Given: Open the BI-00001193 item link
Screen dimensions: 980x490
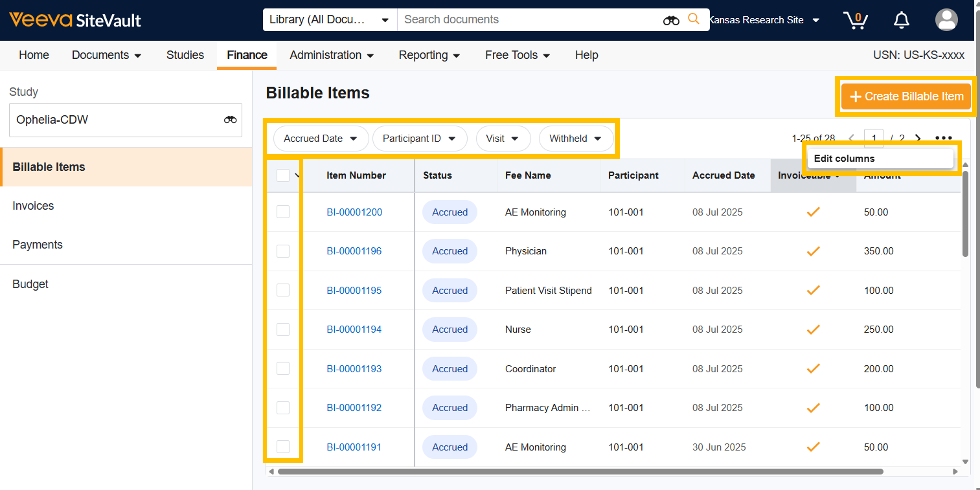Looking at the screenshot, I should (x=354, y=369).
